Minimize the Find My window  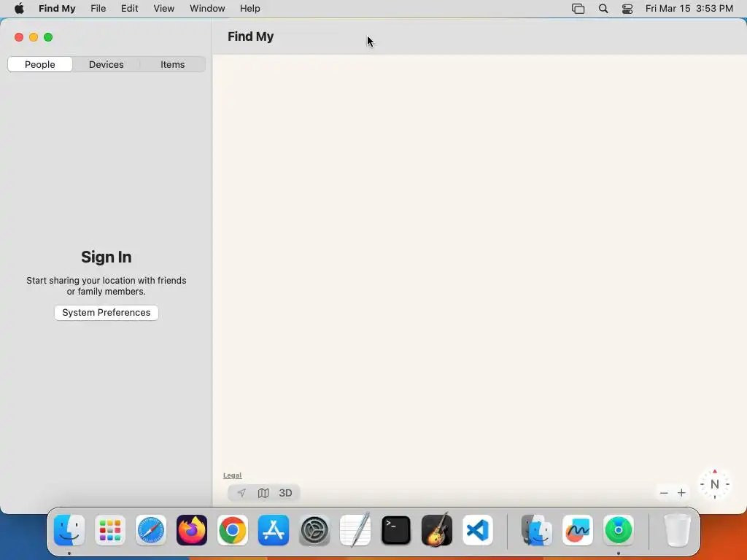[x=34, y=37]
